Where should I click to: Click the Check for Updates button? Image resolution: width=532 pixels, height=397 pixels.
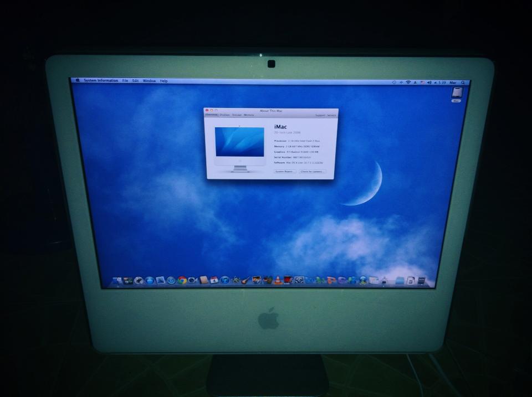click(312, 172)
